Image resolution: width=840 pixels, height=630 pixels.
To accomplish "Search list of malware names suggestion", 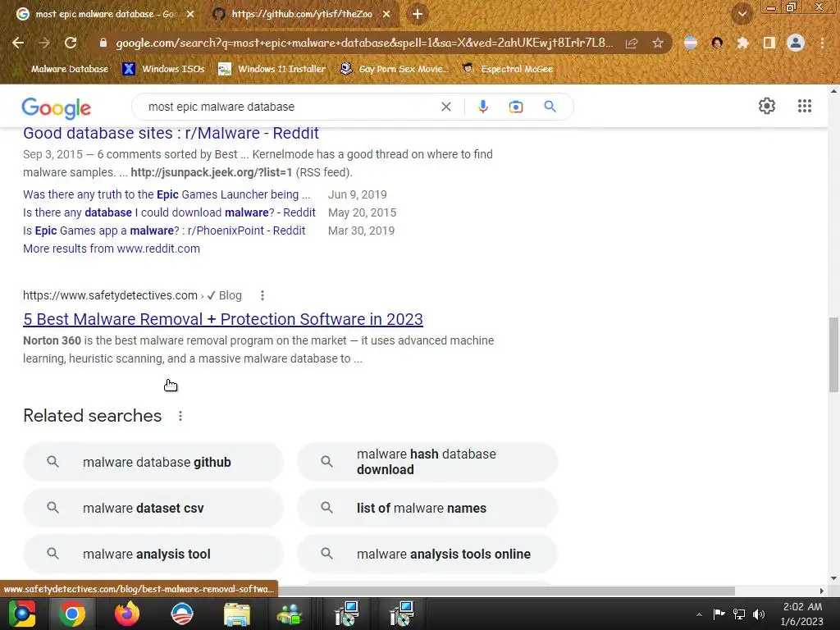I will point(427,508).
